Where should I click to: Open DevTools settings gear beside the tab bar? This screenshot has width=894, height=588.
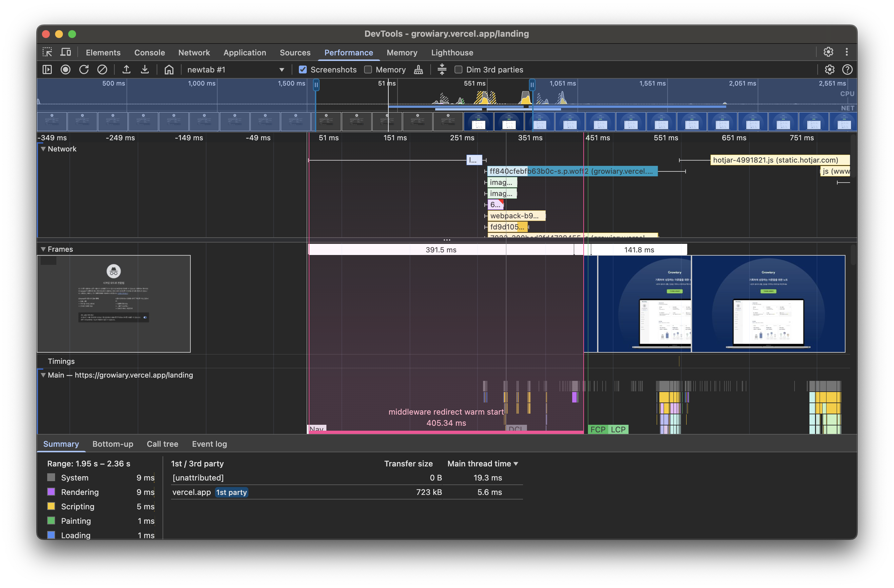828,52
